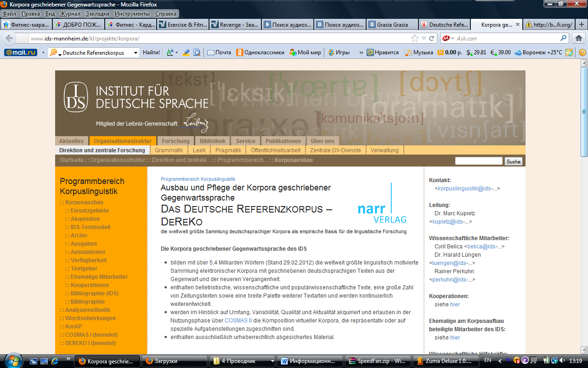This screenshot has height=368, width=588.
Task: Open Mail.ru toolbar settings gear
Action: pyautogui.click(x=582, y=52)
